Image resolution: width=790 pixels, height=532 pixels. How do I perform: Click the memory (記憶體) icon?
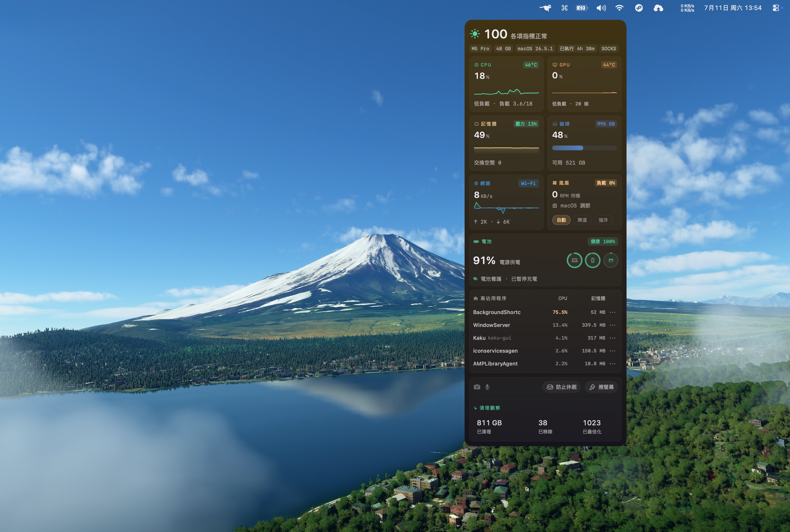476,124
